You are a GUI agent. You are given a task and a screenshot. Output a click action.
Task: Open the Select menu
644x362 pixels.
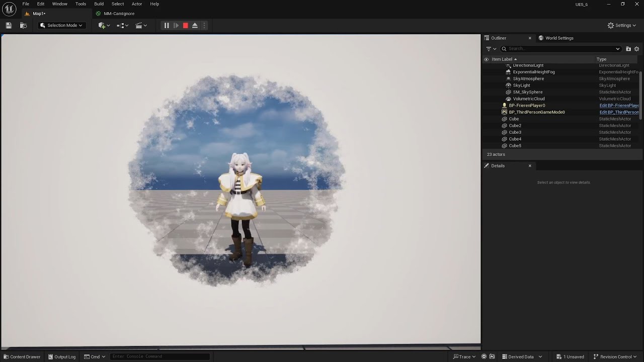[x=118, y=4]
